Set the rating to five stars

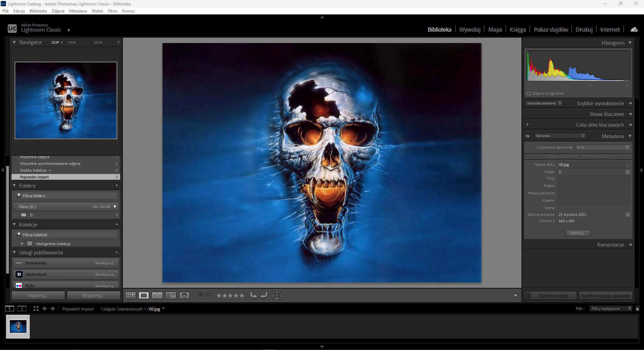241,296
